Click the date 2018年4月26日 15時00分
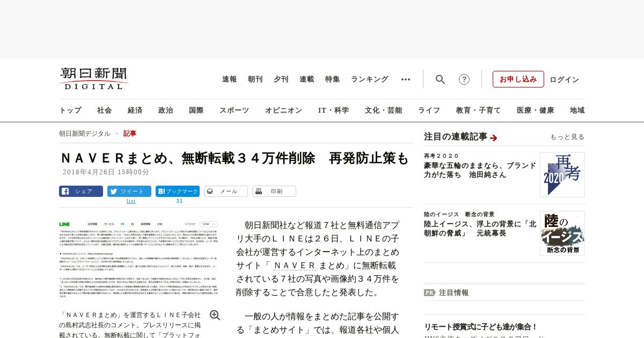644x338 pixels. 106,172
